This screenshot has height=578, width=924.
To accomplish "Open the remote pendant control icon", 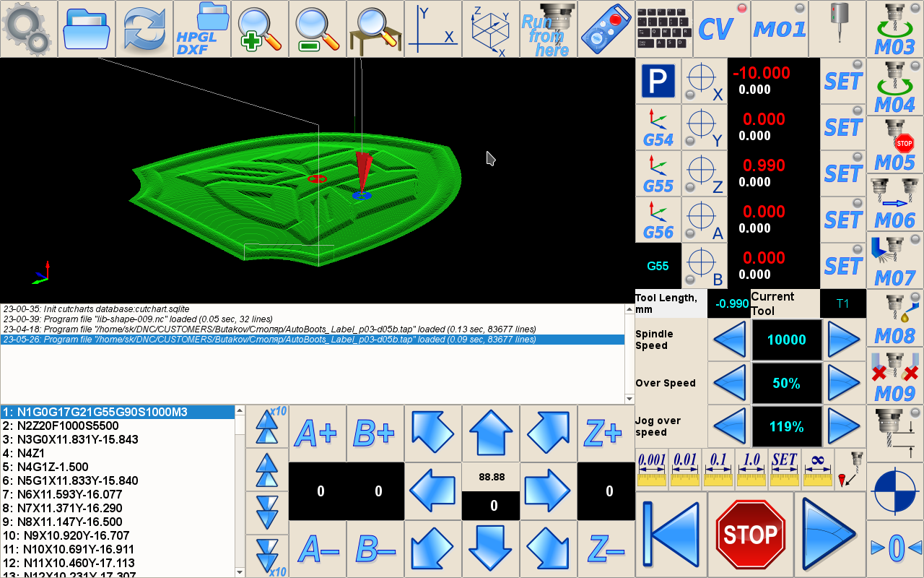I will point(606,29).
